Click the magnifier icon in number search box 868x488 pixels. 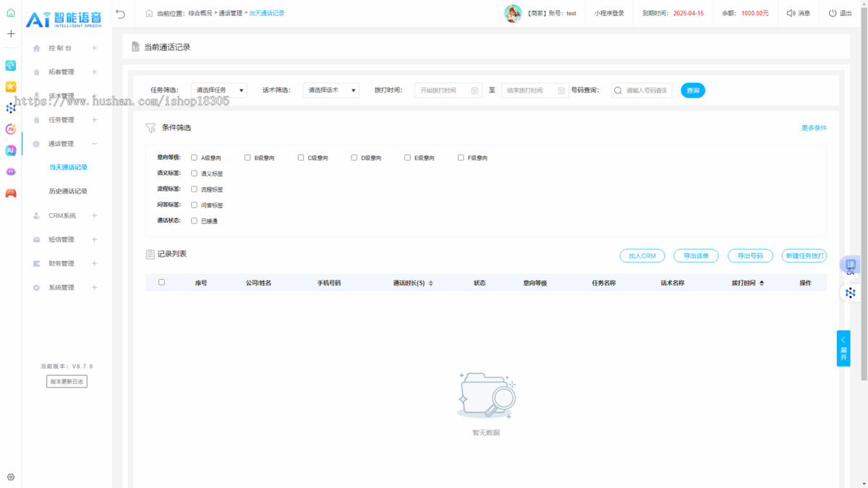coord(618,90)
